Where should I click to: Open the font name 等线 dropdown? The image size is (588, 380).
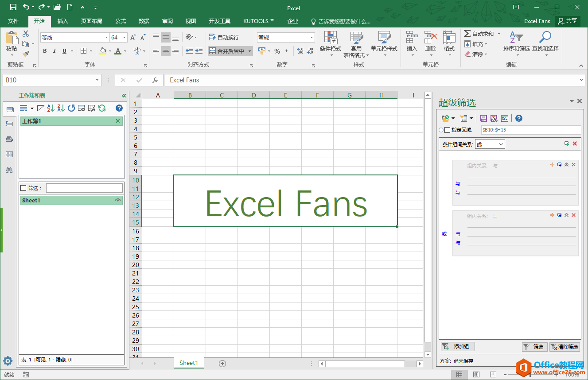point(106,38)
